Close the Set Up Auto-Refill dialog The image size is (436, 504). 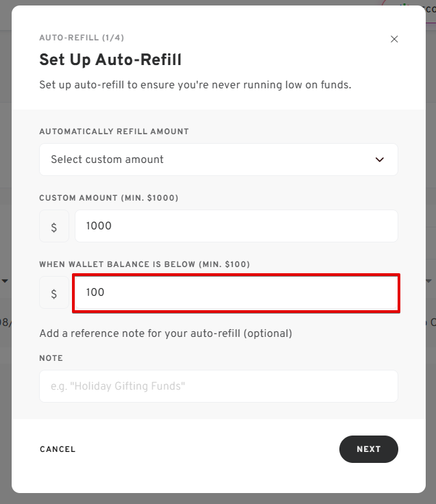click(394, 39)
